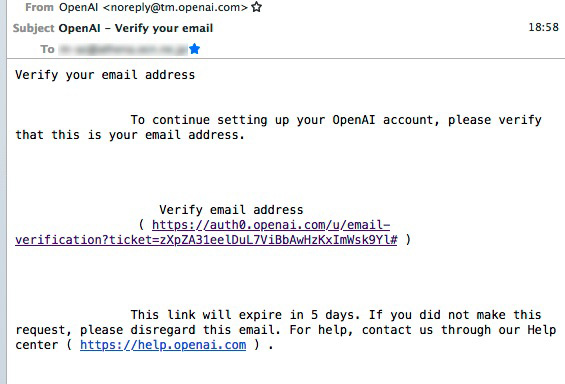Click the blurred recipient address in To field
This screenshot has height=384, width=565.
pyautogui.click(x=123, y=49)
